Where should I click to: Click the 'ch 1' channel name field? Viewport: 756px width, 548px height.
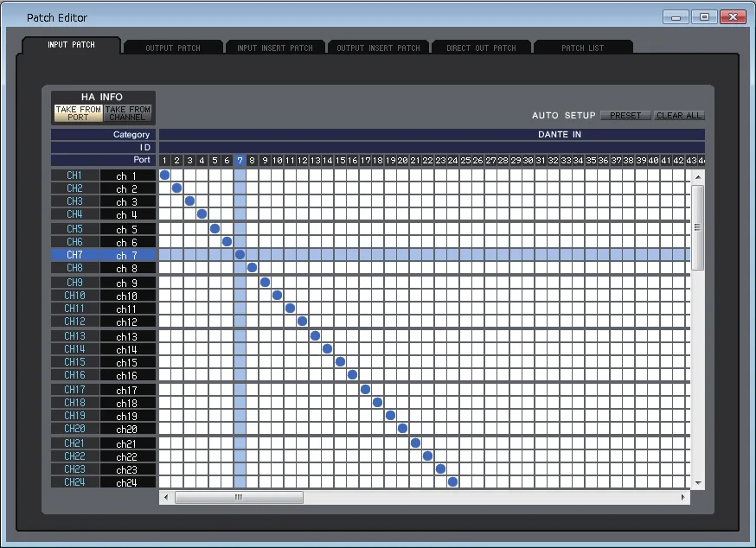pyautogui.click(x=128, y=176)
